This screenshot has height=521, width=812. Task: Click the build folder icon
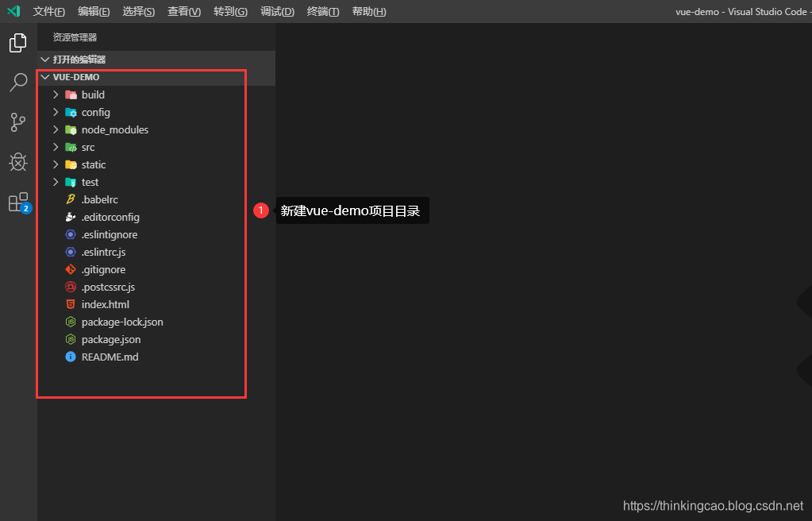[x=71, y=95]
